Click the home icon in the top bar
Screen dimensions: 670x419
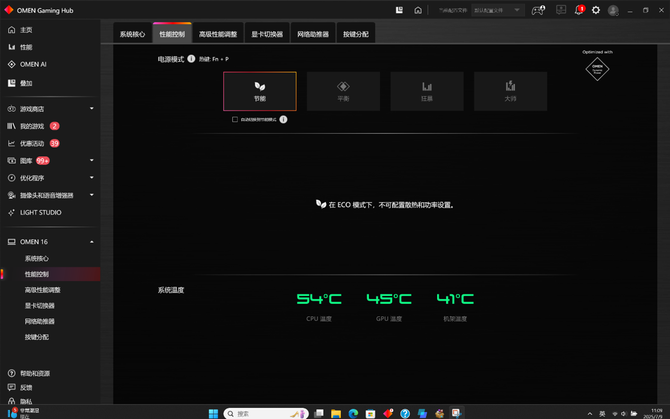click(418, 10)
